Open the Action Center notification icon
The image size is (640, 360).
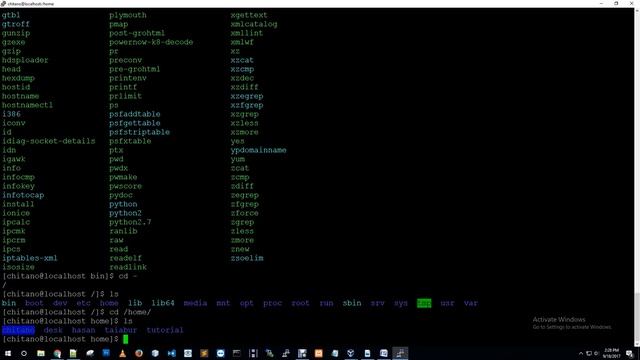(x=630, y=353)
